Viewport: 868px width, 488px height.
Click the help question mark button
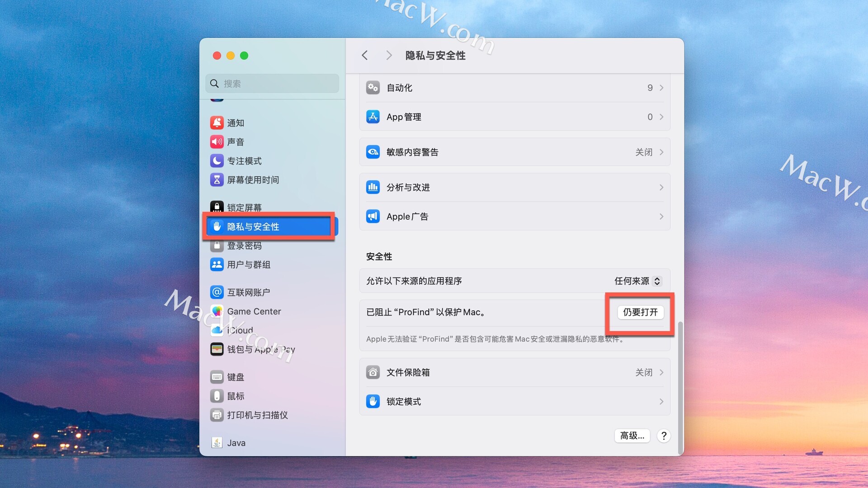[x=663, y=436]
